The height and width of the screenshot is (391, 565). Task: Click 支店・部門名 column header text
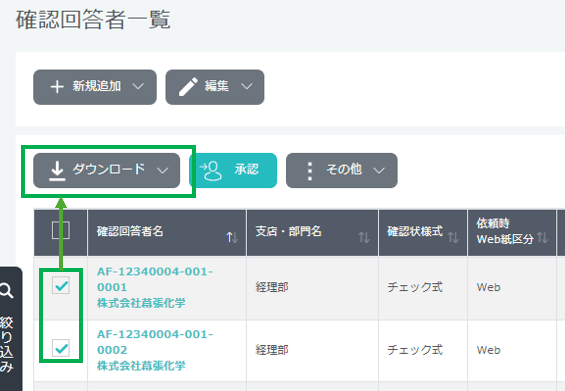tap(288, 231)
